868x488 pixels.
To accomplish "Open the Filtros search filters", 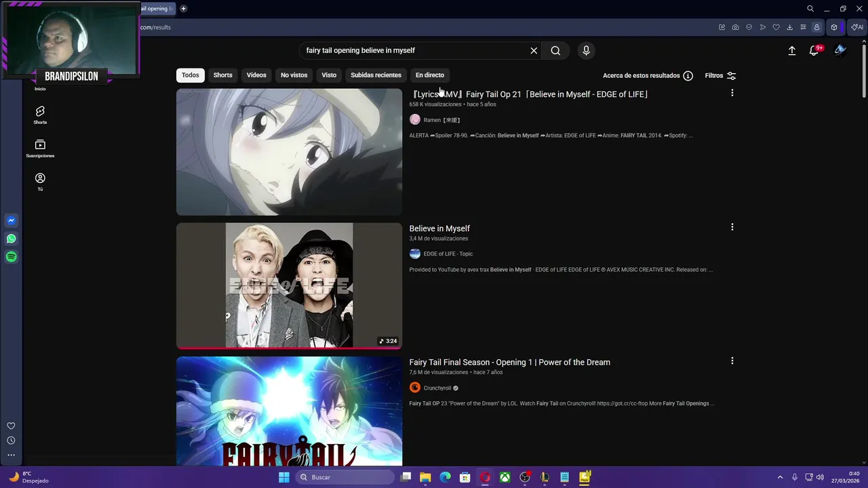I will [x=720, y=76].
